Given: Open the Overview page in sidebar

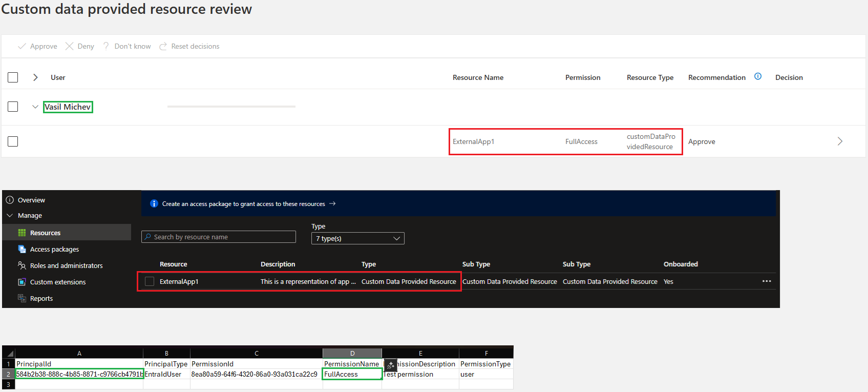Looking at the screenshot, I should pos(31,200).
